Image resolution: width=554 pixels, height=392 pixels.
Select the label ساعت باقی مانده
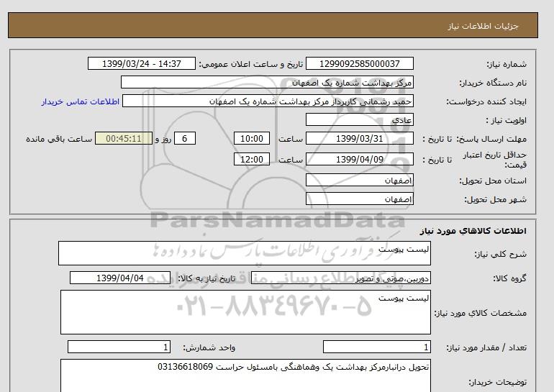[x=59, y=139]
